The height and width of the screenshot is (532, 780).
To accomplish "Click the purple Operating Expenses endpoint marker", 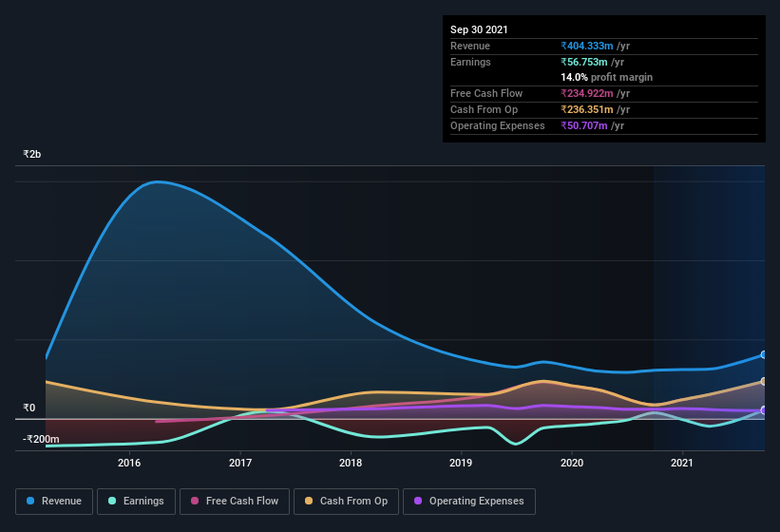I will coord(764,410).
